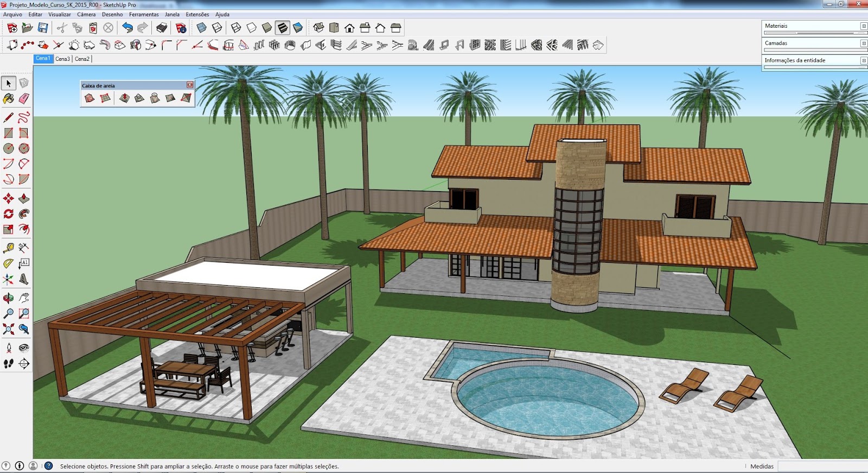Viewport: 868px width, 473px height.
Task: Choose the Zoom Extents tool
Action: pos(9,329)
